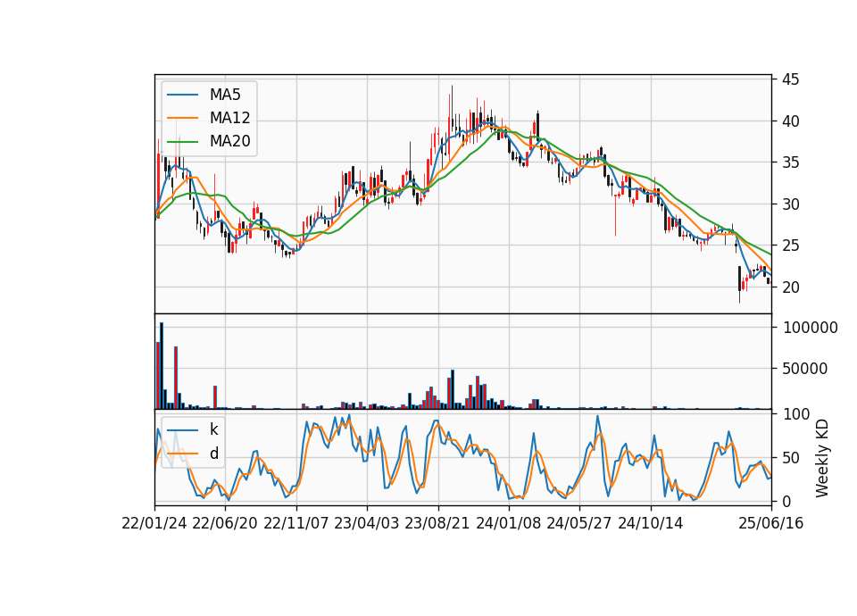
Task: Click the 24/01/08 date tick label
Action: (508, 523)
